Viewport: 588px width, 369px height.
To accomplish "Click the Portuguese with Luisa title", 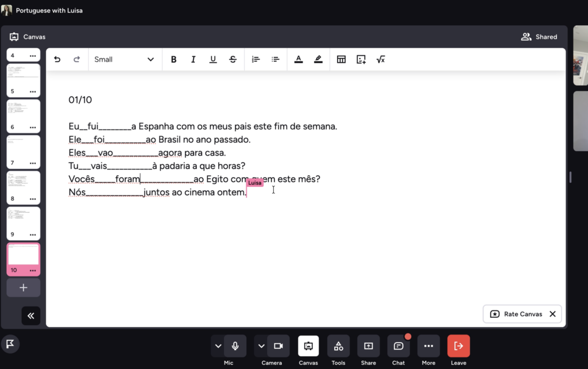I will (49, 10).
